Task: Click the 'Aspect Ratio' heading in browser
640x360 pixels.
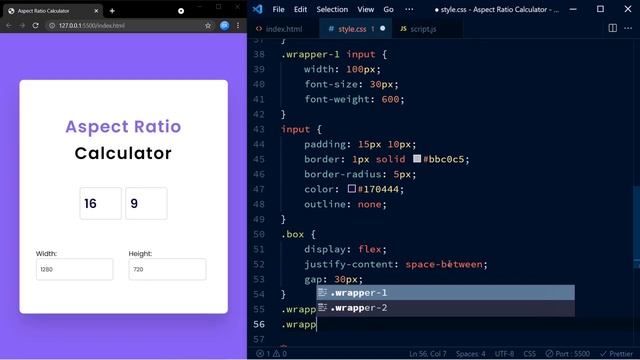Action: [123, 127]
